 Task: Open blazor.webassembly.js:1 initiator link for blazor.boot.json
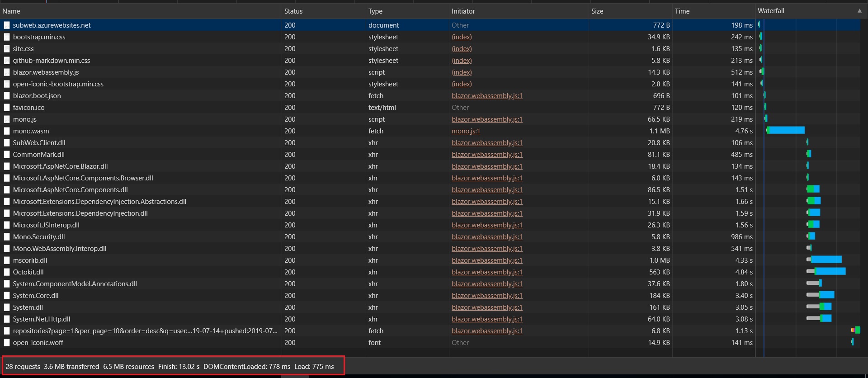487,96
